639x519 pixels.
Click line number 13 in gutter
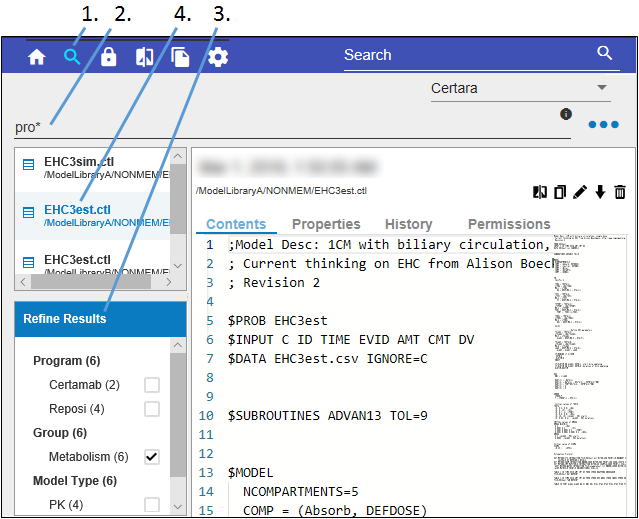tap(206, 473)
